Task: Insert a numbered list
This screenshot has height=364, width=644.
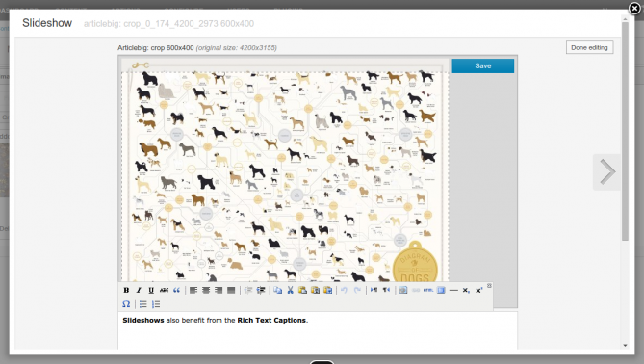Action: (156, 304)
